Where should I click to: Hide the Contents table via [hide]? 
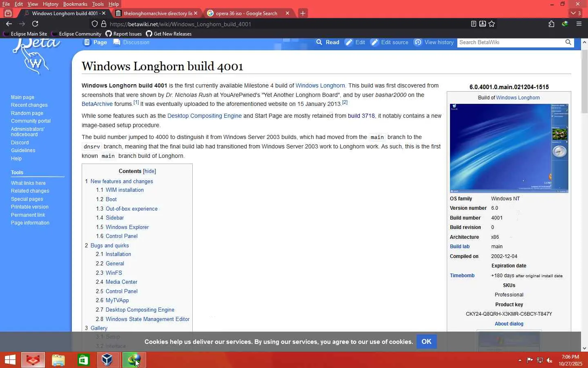pos(149,171)
